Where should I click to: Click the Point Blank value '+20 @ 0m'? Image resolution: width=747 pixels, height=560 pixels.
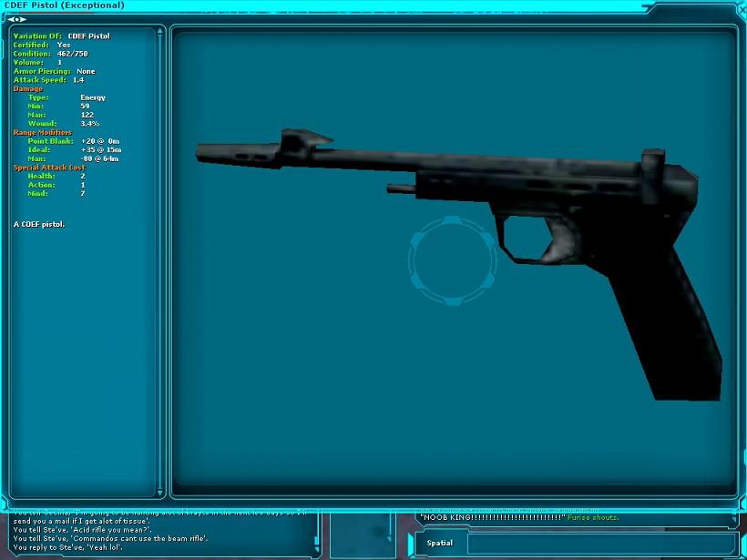tap(100, 141)
